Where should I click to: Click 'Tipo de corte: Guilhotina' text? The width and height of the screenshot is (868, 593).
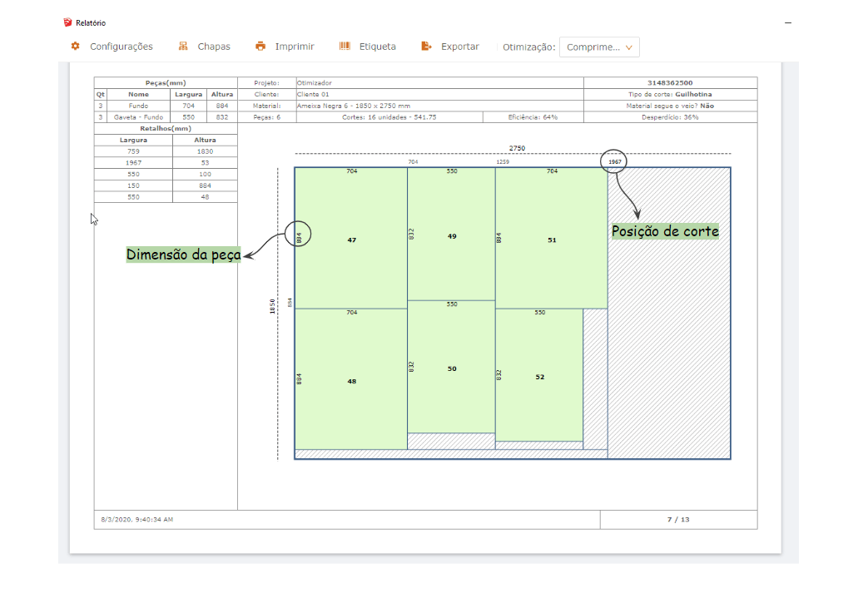(670, 95)
